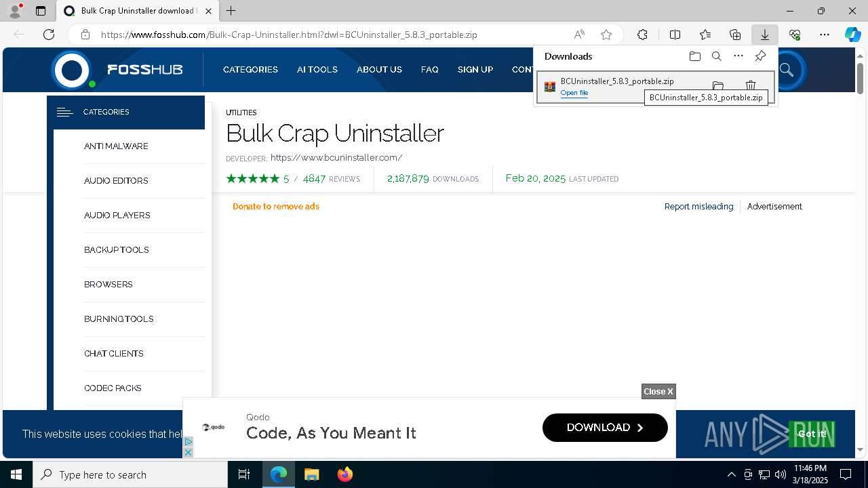Screen dimensions: 868x488
Task: Open 4847 reviews link
Action: point(332,179)
